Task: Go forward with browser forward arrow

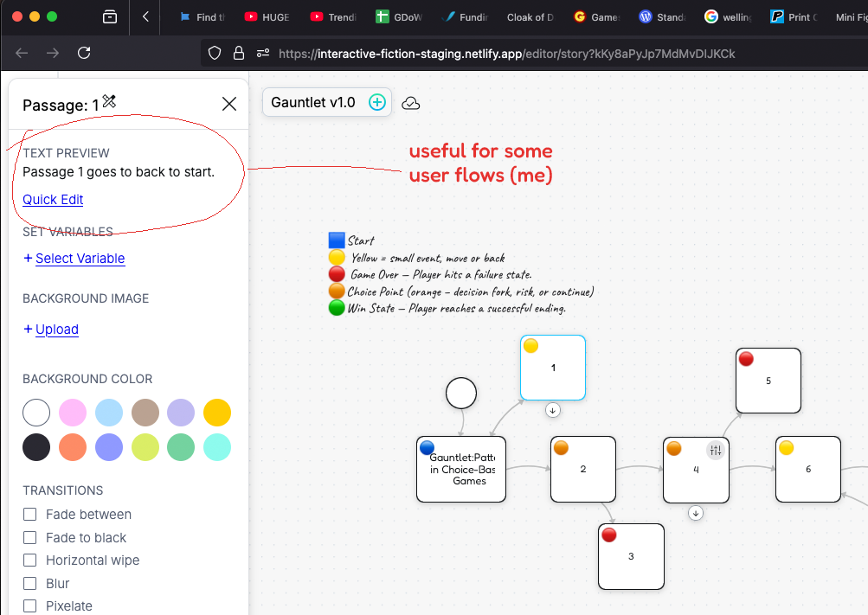Action: (x=53, y=53)
